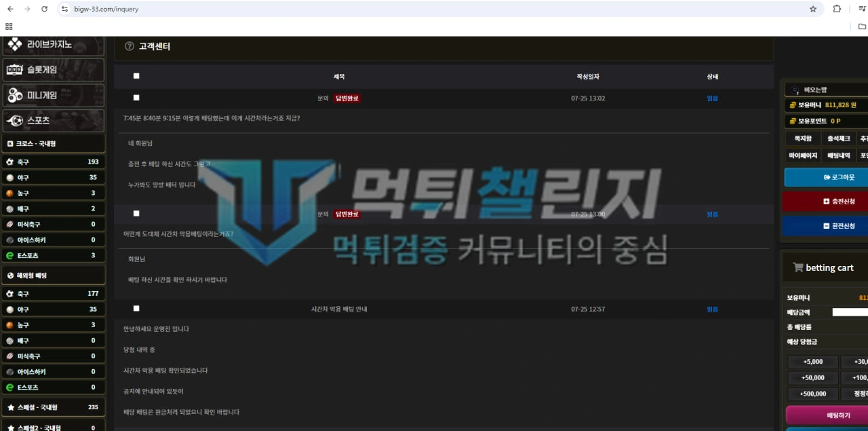Click site info icon in address bar
The height and width of the screenshot is (431, 868).
tap(65, 9)
